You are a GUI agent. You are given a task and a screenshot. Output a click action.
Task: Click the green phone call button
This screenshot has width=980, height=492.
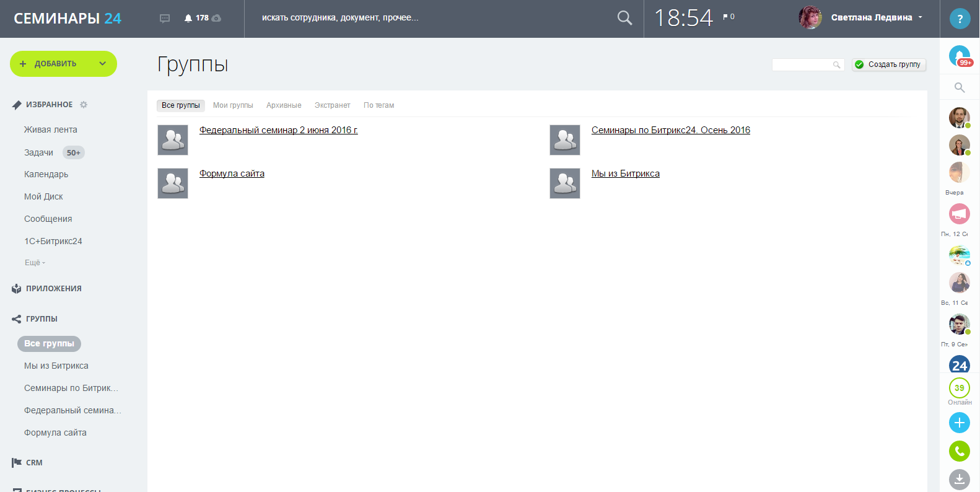[959, 451]
